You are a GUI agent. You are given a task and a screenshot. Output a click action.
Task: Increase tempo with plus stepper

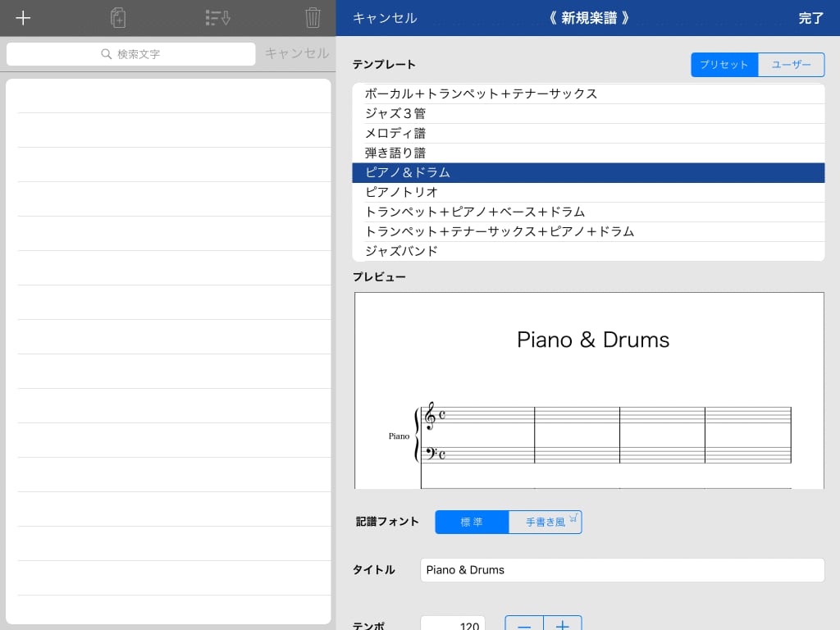click(x=563, y=624)
